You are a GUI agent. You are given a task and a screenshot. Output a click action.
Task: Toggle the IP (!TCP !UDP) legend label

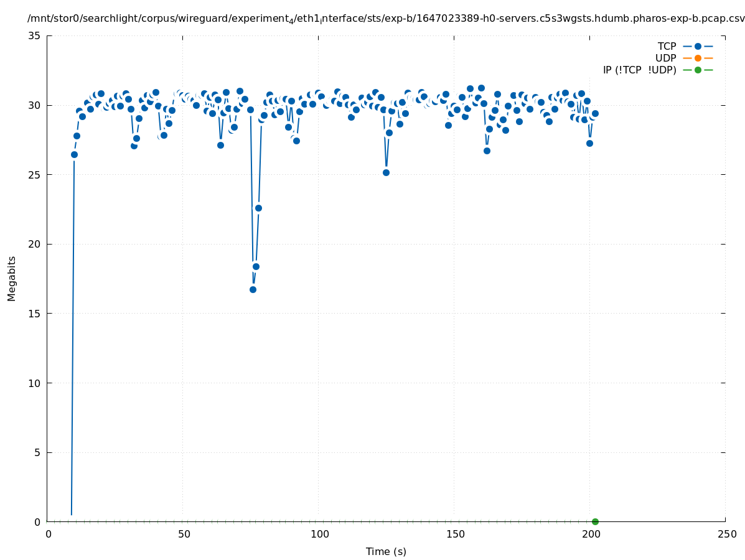(639, 70)
